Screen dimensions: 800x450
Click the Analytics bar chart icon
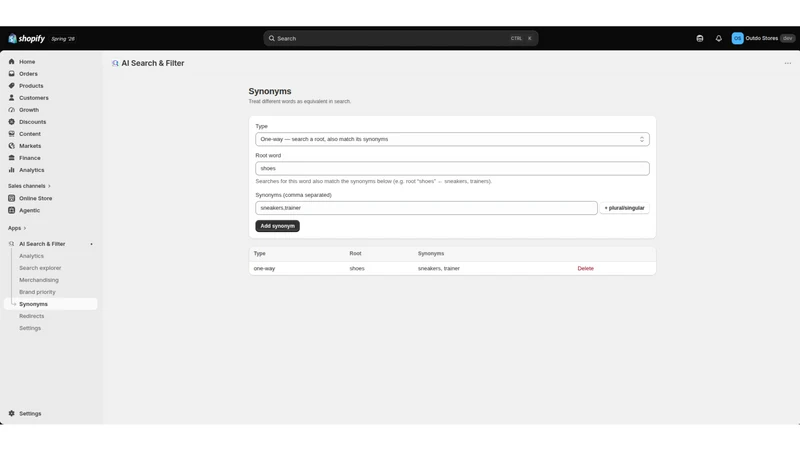pos(11,170)
